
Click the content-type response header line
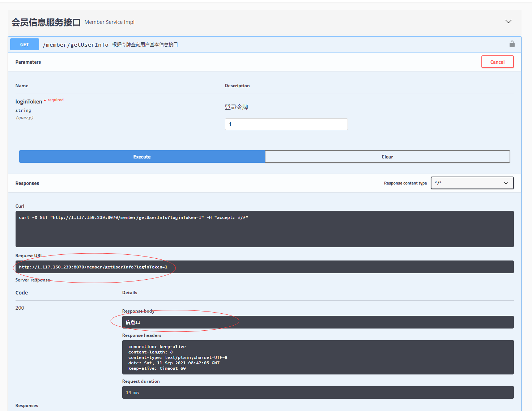tap(178, 357)
